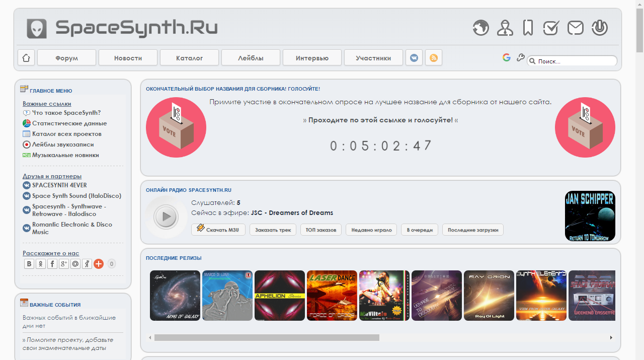644x360 pixels.
Task: Open Voyage to Discovery release cover
Action: pos(437,296)
